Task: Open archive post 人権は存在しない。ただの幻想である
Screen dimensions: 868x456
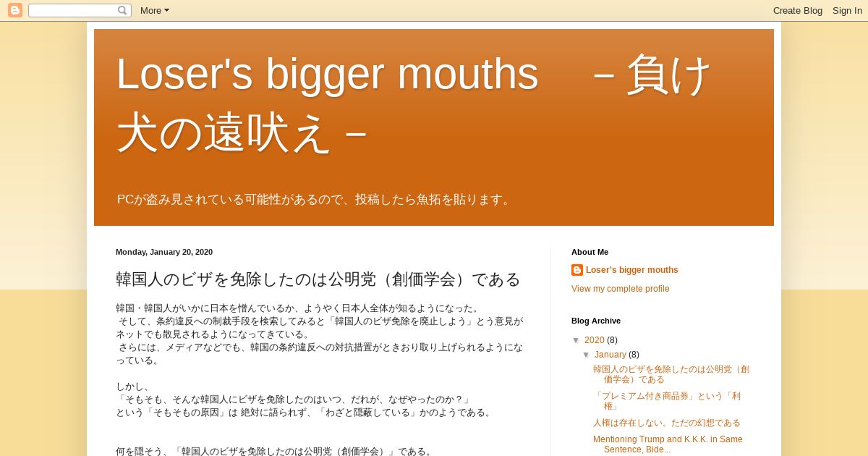Action: (667, 423)
